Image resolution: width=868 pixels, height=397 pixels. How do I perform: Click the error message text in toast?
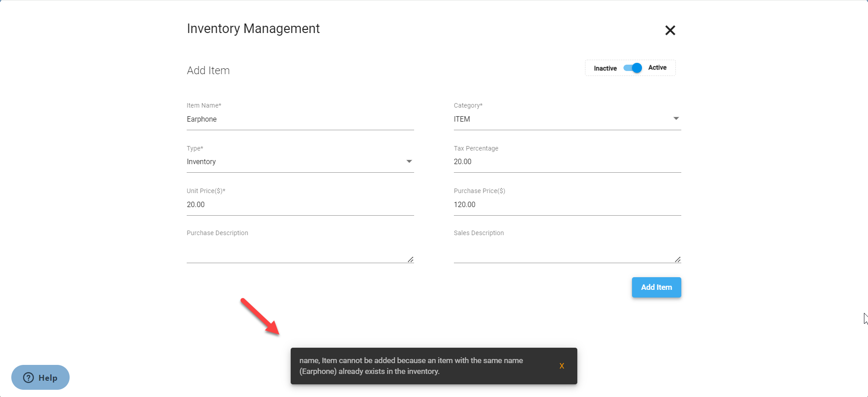click(410, 366)
